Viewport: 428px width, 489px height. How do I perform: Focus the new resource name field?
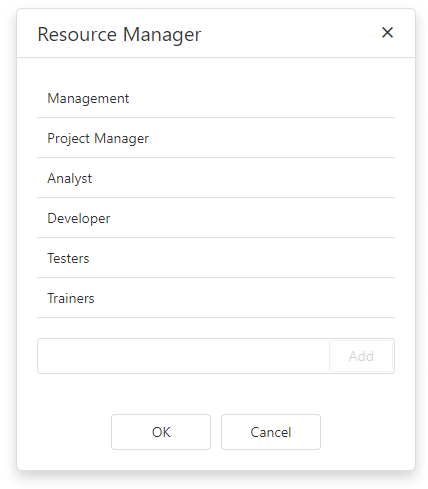tap(183, 356)
